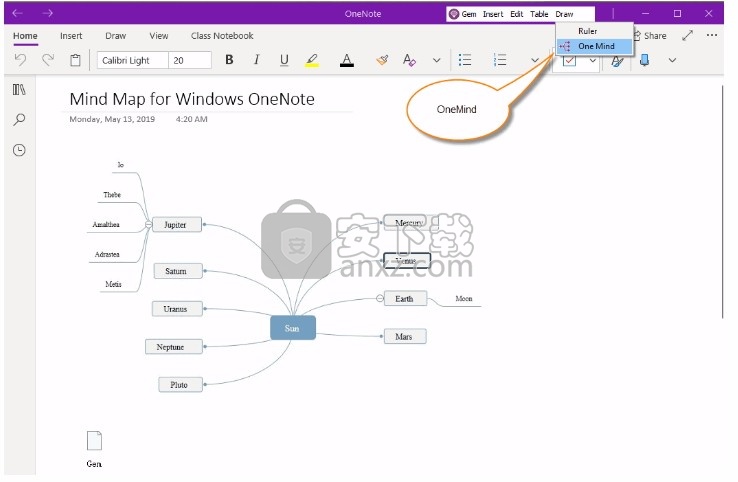Screen dimensions: 738x482
Task: Select the Jupiter node
Action: coord(176,225)
